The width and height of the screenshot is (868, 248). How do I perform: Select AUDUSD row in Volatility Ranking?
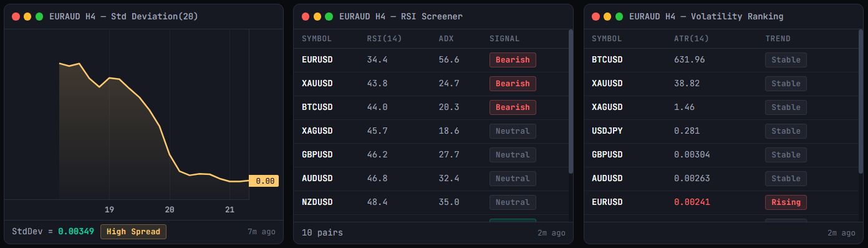coord(721,179)
